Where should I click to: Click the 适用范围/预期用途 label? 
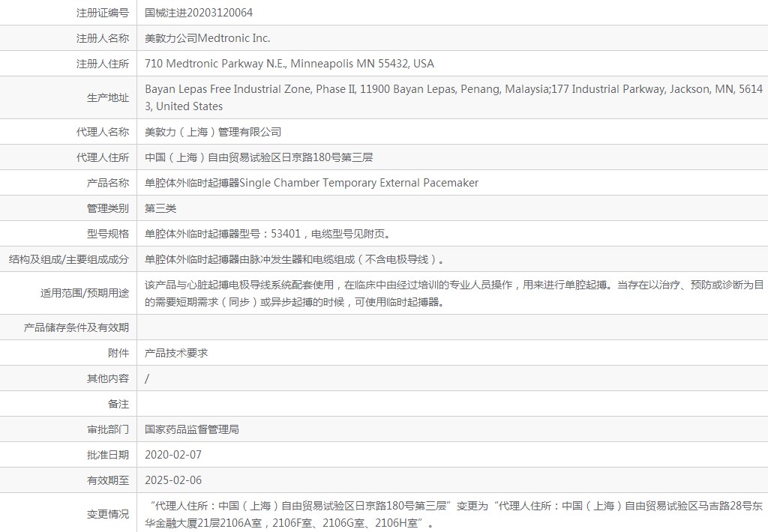tap(84, 293)
